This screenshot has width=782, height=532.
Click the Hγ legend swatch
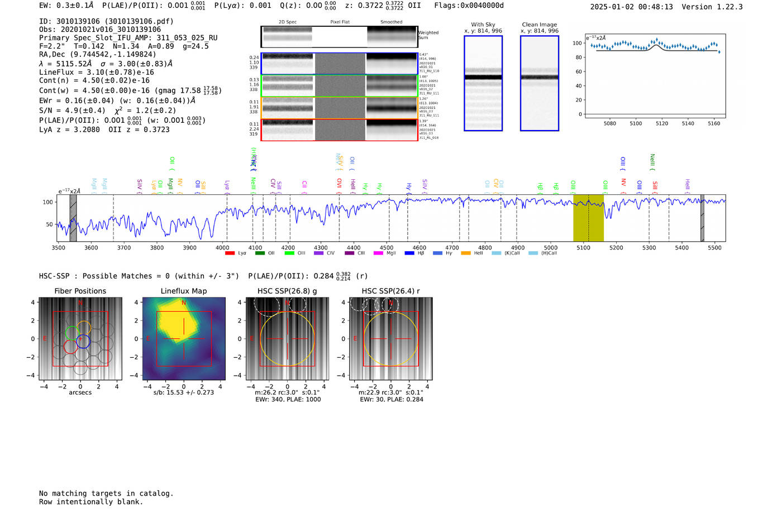[437, 253]
